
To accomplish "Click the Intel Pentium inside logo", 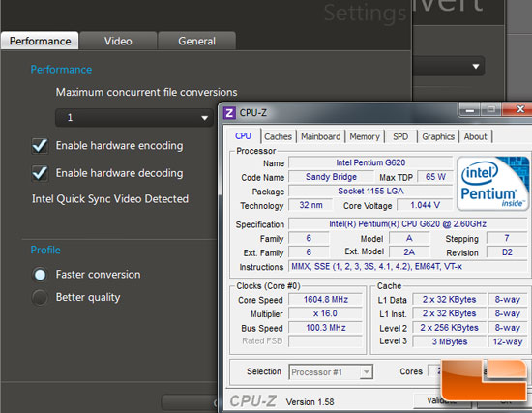I will click(492, 184).
